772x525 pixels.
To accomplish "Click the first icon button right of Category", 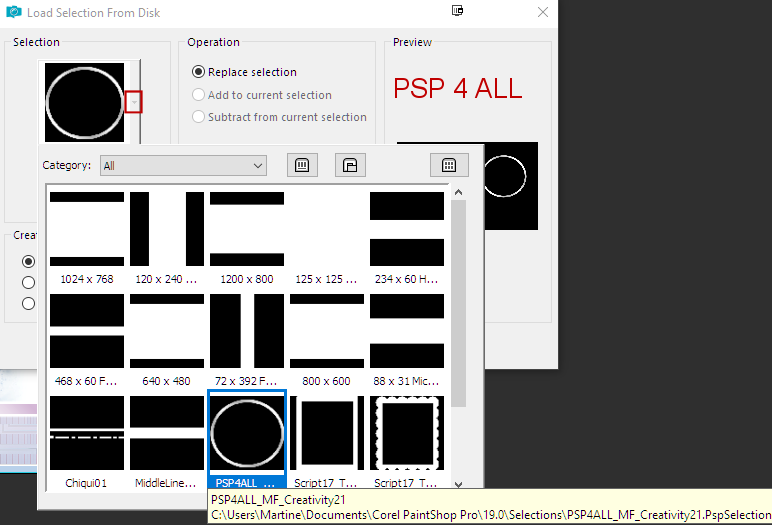I will pyautogui.click(x=301, y=165).
